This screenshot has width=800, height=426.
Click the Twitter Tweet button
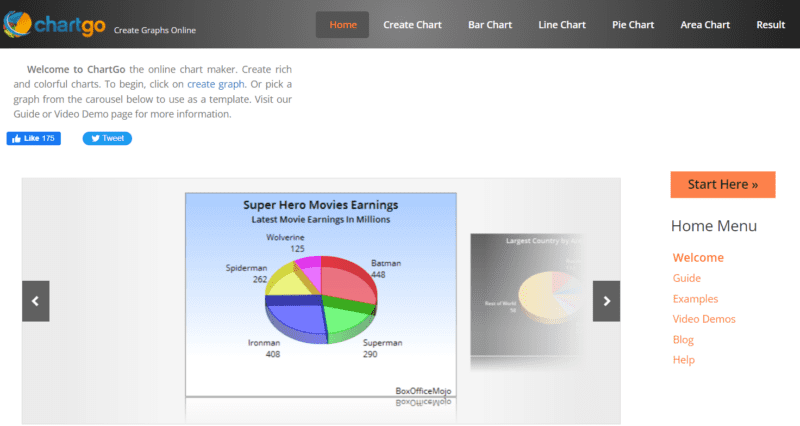[x=107, y=138]
